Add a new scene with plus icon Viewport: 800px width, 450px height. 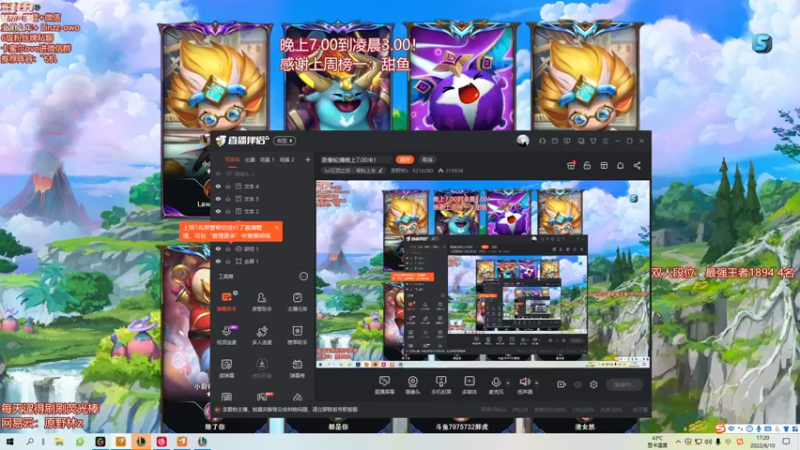(x=307, y=160)
